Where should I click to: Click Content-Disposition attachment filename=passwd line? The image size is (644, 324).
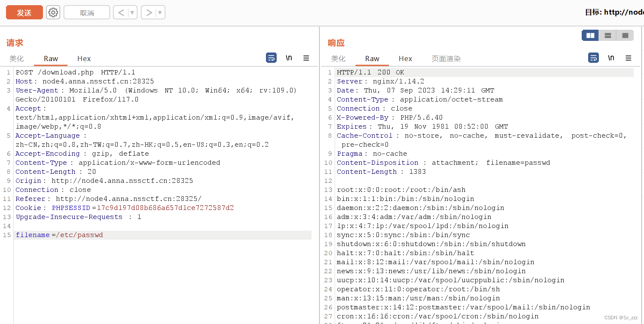(443, 163)
